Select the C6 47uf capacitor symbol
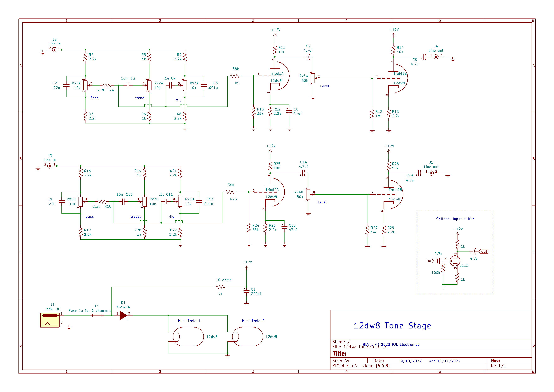The width and height of the screenshot is (554, 392). coord(289,111)
